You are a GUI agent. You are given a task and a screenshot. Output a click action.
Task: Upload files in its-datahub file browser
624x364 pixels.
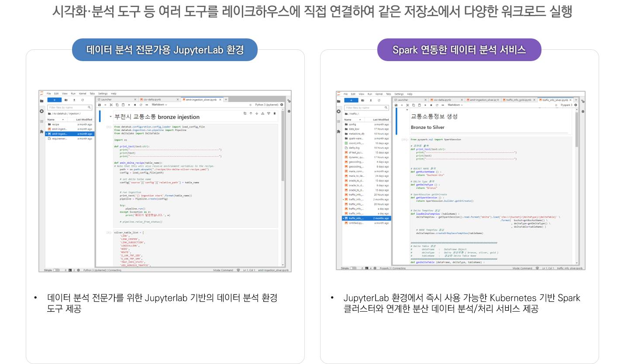(x=74, y=100)
